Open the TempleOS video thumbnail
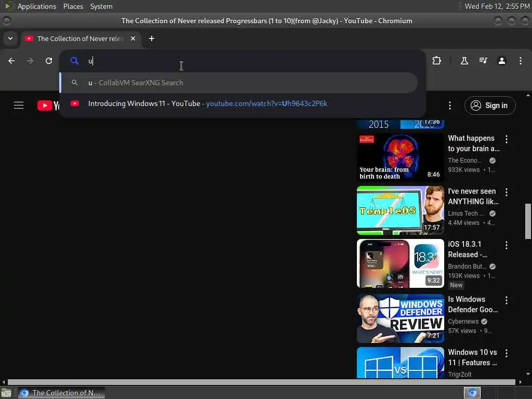532x399 pixels. (401, 210)
